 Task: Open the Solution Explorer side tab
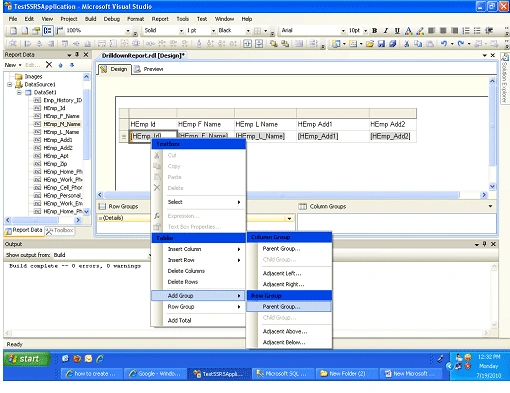point(505,79)
